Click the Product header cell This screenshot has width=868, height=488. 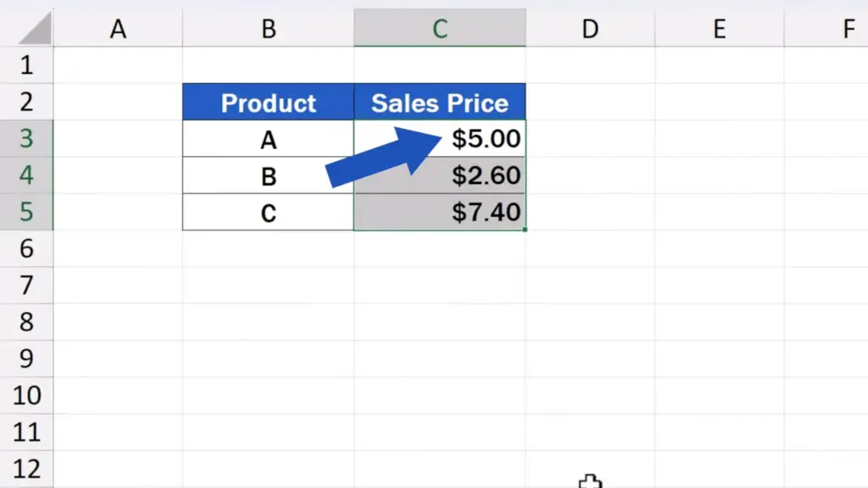click(269, 102)
